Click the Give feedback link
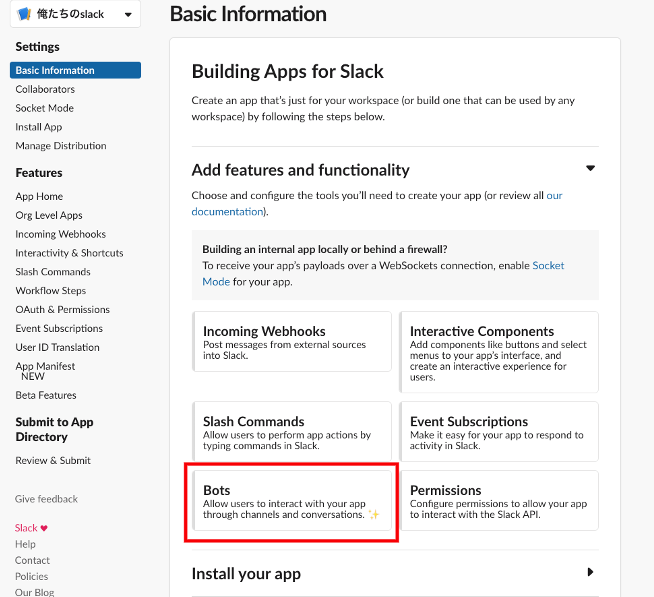The image size is (654, 597). tap(46, 499)
